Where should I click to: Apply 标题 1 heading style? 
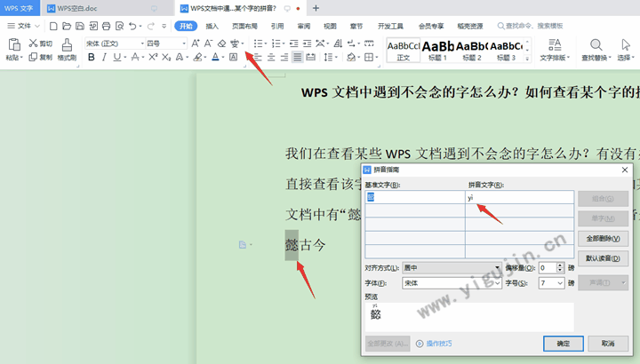[437, 50]
